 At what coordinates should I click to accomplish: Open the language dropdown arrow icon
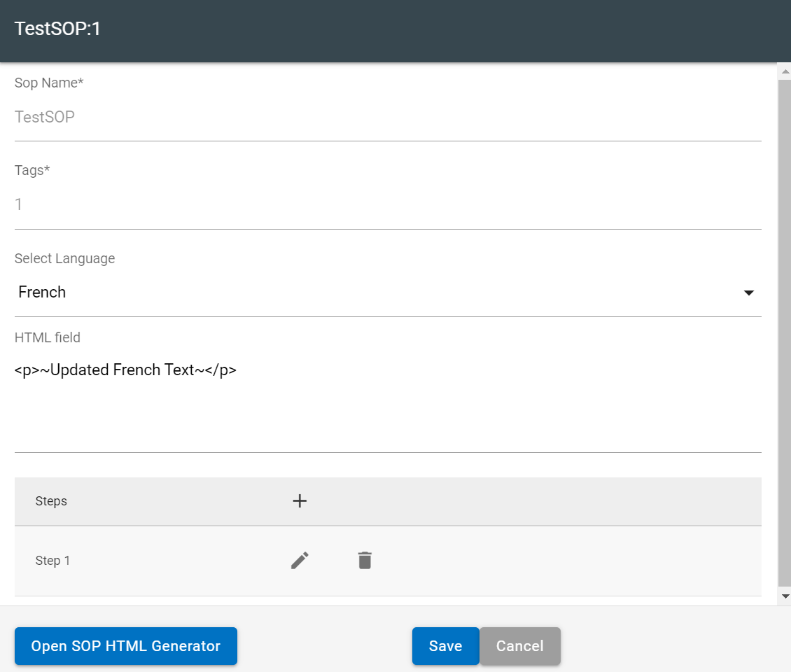[x=748, y=293]
